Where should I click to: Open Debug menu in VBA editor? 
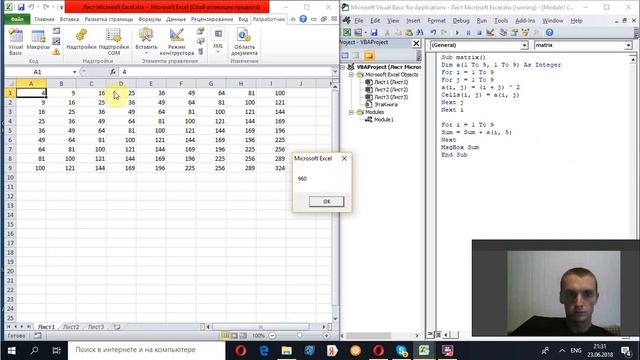pyautogui.click(x=461, y=20)
